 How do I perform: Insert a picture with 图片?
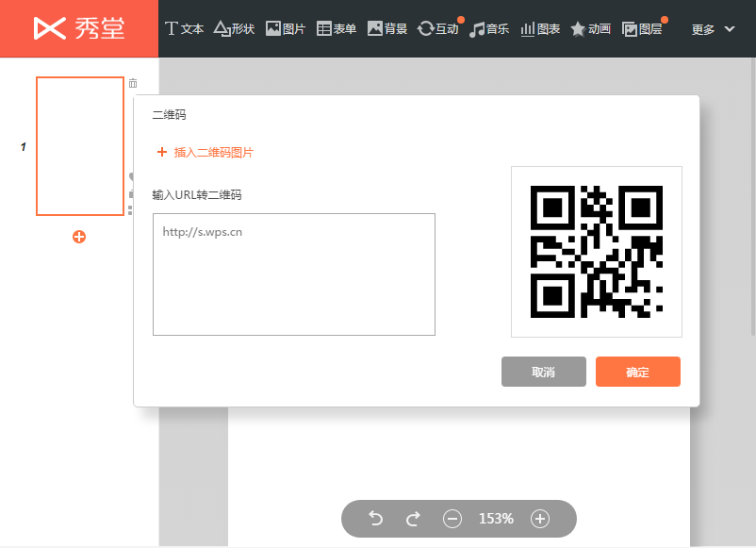286,29
